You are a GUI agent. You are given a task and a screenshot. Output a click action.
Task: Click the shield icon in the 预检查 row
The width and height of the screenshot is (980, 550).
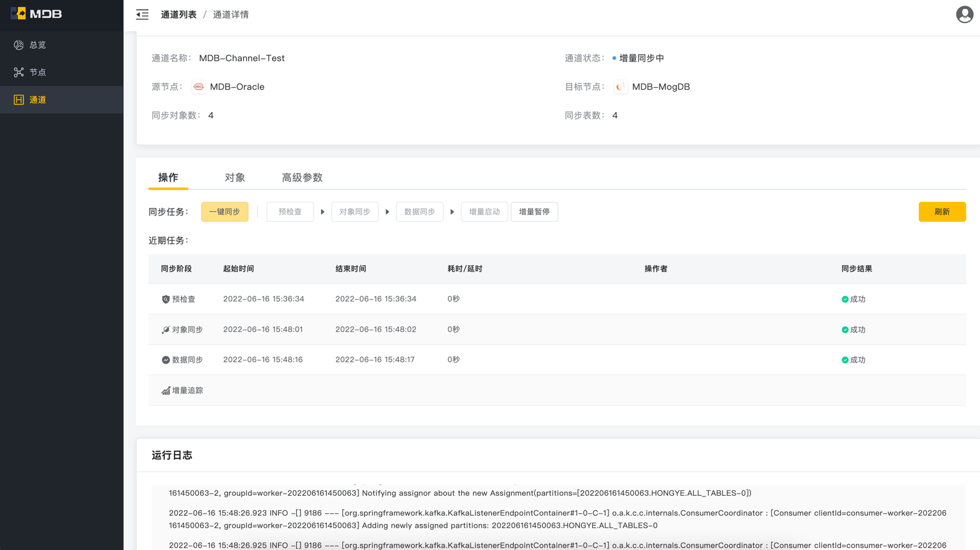[x=166, y=300]
